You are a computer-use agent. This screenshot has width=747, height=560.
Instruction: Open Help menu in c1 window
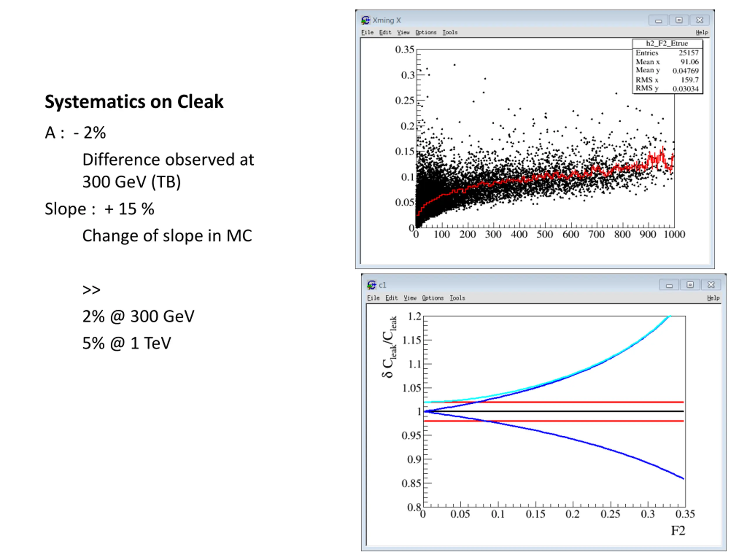pos(713,298)
